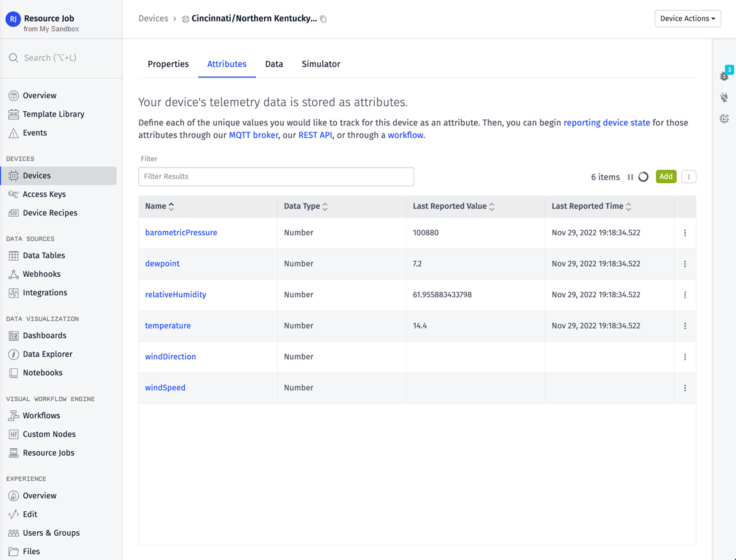Screen dimensions: 736x560
Task: Open dewpoint row actions menu
Action: 685,264
